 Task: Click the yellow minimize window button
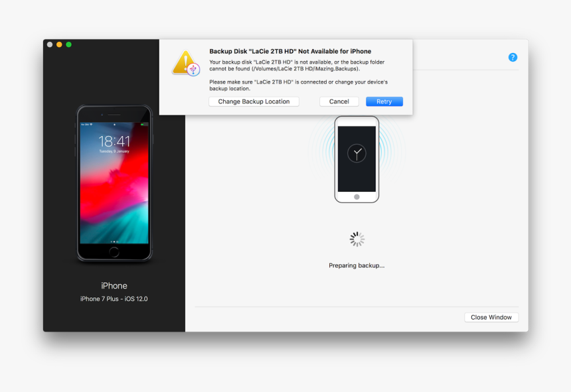[59, 44]
